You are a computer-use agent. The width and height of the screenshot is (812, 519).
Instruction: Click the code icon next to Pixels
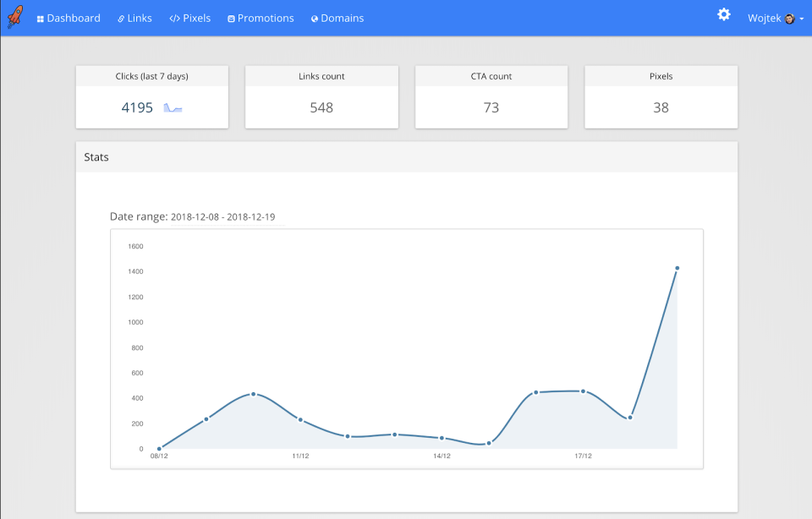(174, 18)
